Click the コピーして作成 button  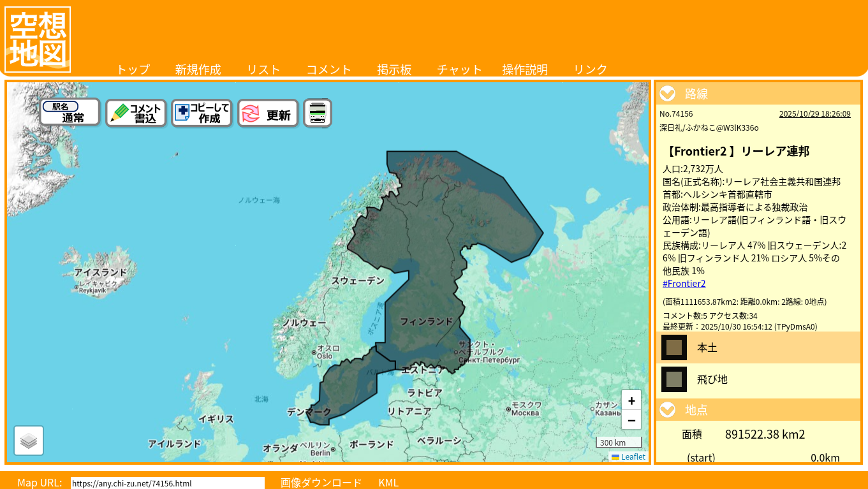point(202,113)
